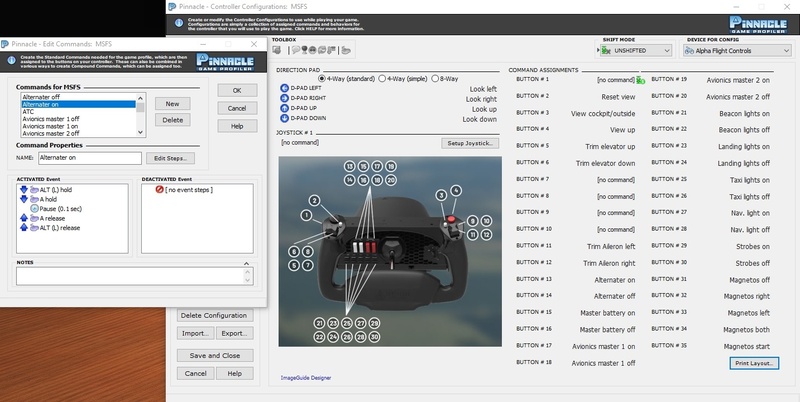Select 4-Way (standard) direction pad mode
The image size is (800, 402).
pos(322,79)
